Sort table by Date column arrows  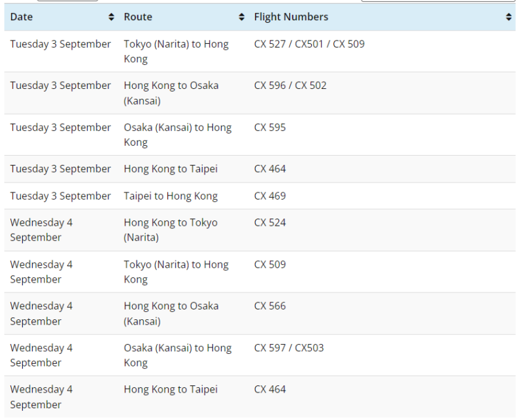(x=111, y=18)
